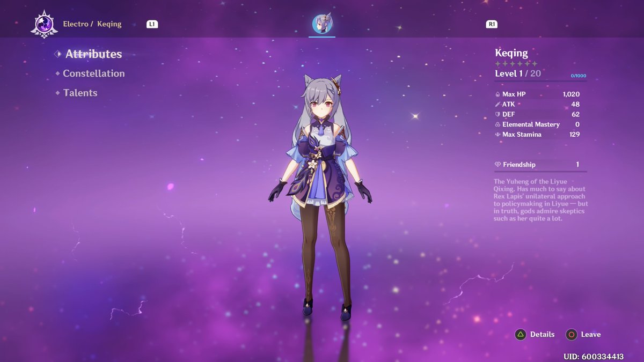Viewport: 644px width, 362px height.
Task: Open the Talents menu entry
Action: [80, 93]
